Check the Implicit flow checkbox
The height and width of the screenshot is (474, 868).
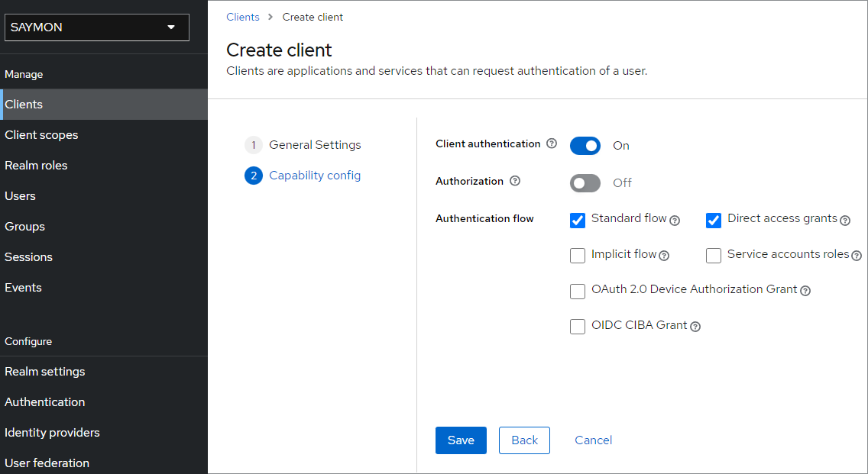pyautogui.click(x=578, y=256)
